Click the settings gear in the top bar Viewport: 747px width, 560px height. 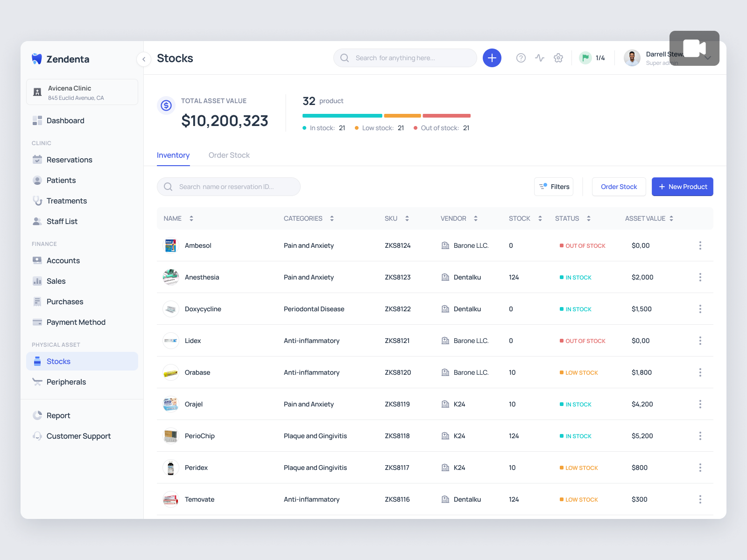[x=558, y=58]
